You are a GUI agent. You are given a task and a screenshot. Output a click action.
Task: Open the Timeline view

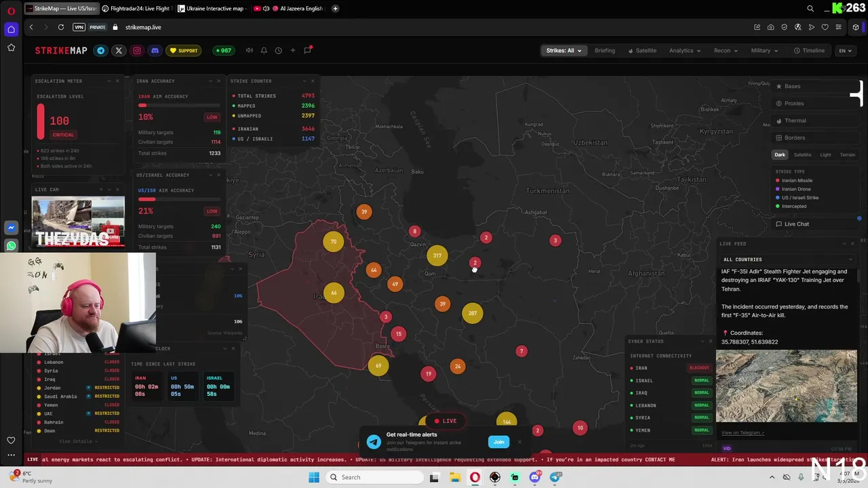(x=810, y=50)
